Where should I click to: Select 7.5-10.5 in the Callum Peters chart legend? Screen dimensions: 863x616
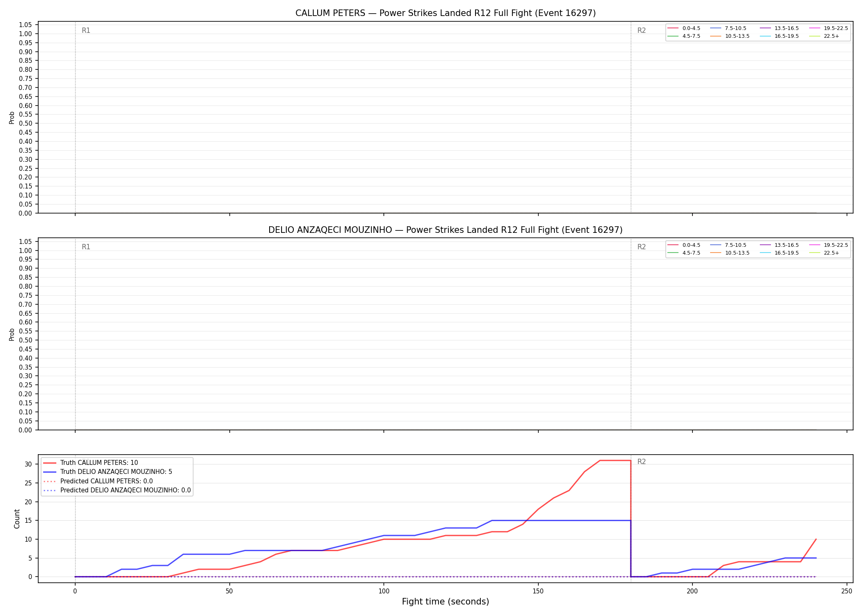tap(728, 28)
